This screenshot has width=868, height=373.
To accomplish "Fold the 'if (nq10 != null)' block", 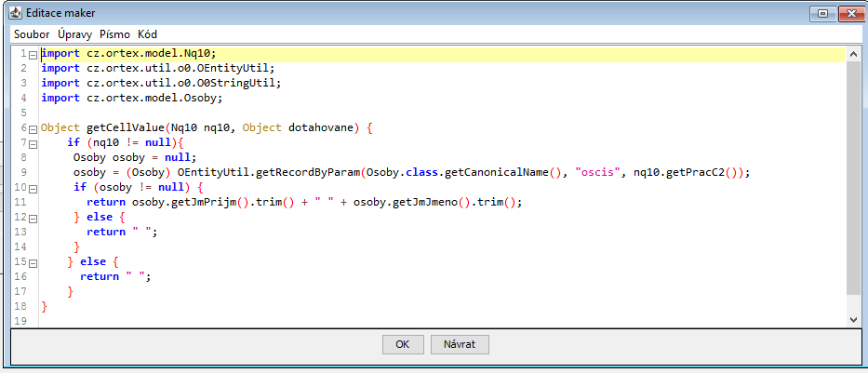I will coord(33,143).
